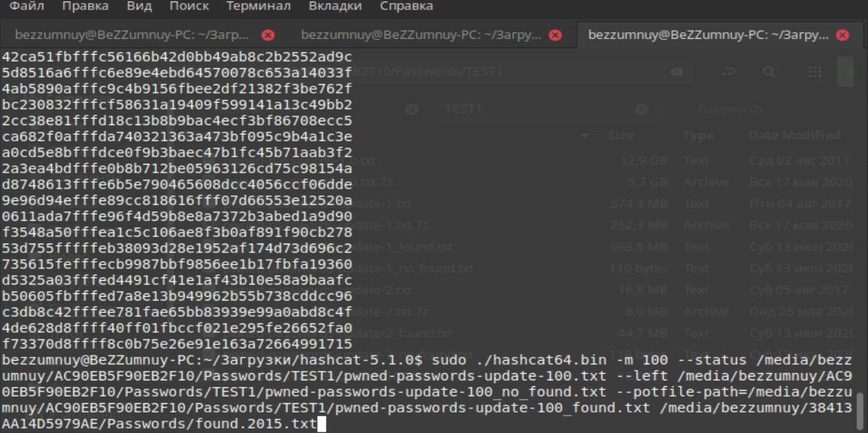Show the Вкладки menu
868x433 pixels.
(335, 7)
